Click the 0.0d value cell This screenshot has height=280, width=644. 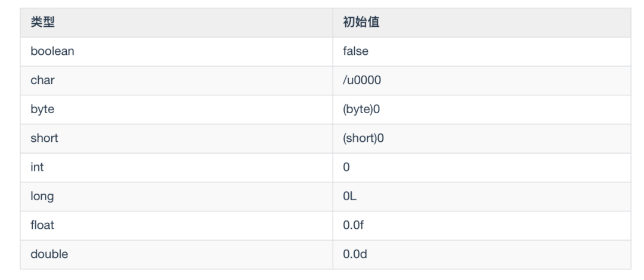pyautogui.click(x=355, y=254)
